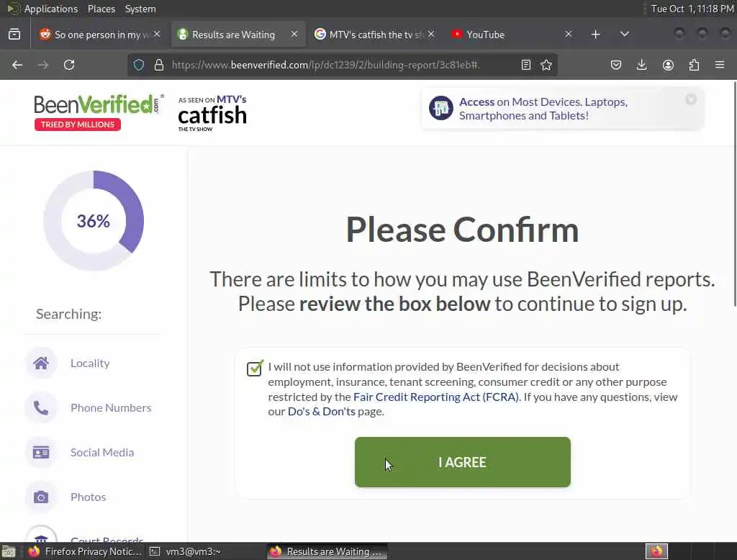Image resolution: width=737 pixels, height=560 pixels.
Task: Click the Social Media label
Action: (x=102, y=452)
